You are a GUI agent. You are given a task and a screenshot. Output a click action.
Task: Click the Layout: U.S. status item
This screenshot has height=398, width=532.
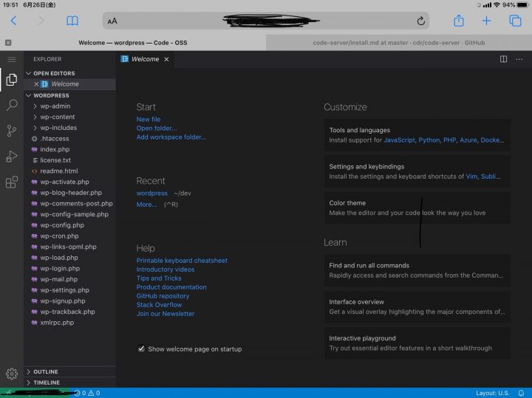tap(493, 393)
